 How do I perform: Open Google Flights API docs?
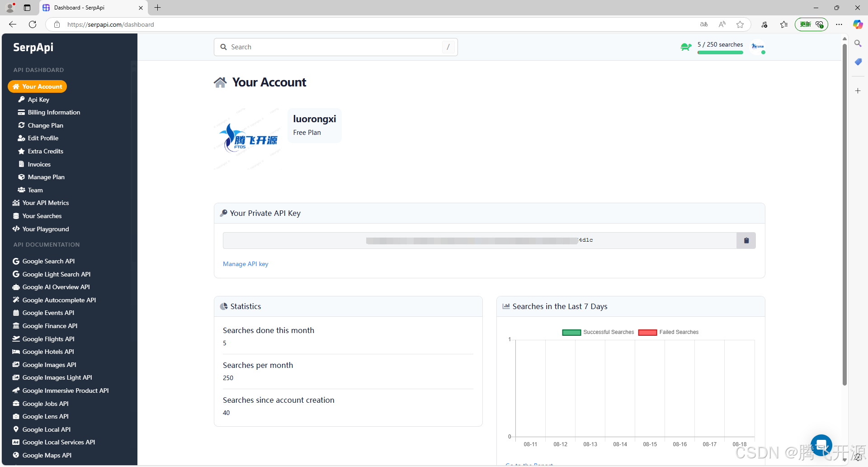43,339
